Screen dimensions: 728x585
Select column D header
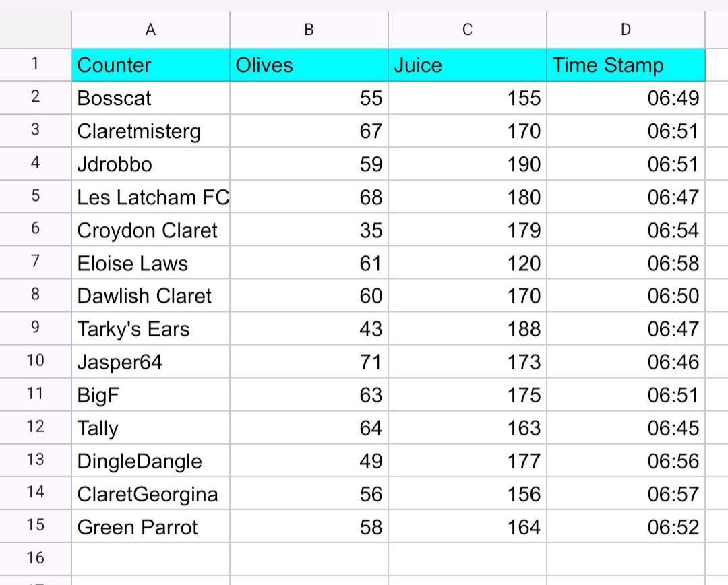(x=626, y=30)
